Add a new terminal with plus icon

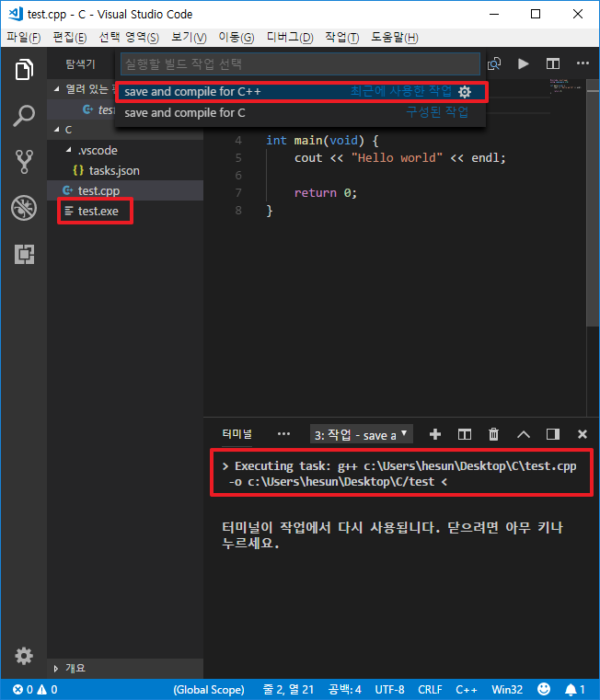(x=434, y=434)
